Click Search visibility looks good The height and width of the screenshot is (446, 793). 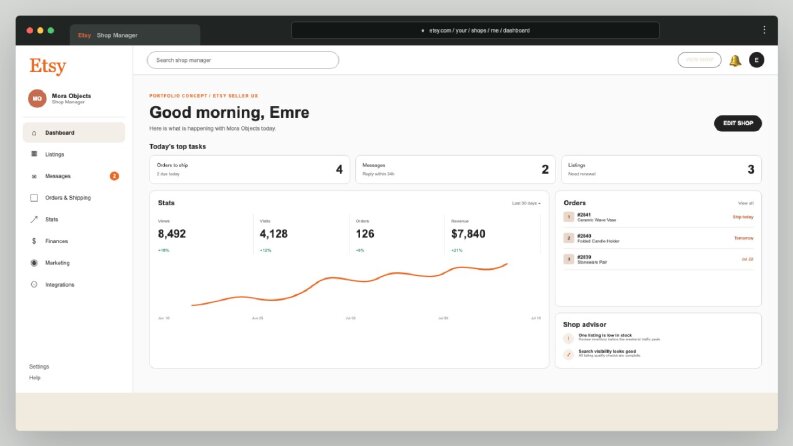tap(607, 351)
